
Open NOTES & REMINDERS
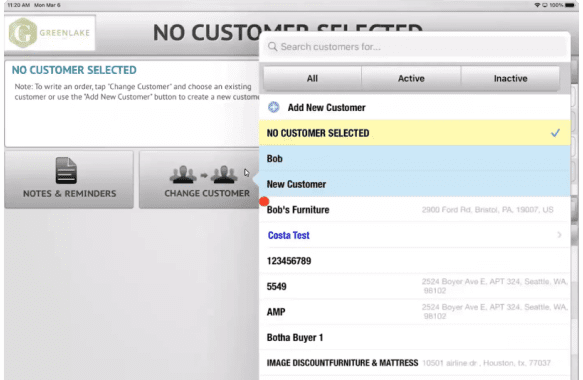point(69,180)
